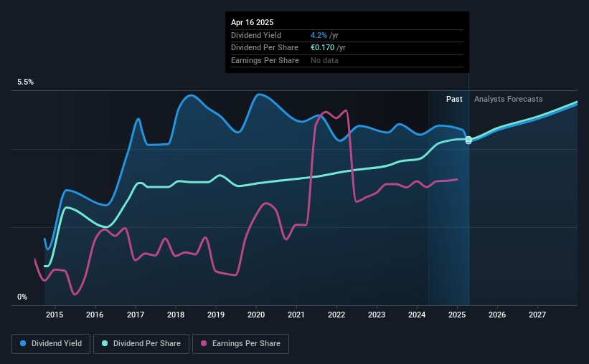
Task: Toggle the Dividend Per Share legend button
Action: click(x=141, y=344)
